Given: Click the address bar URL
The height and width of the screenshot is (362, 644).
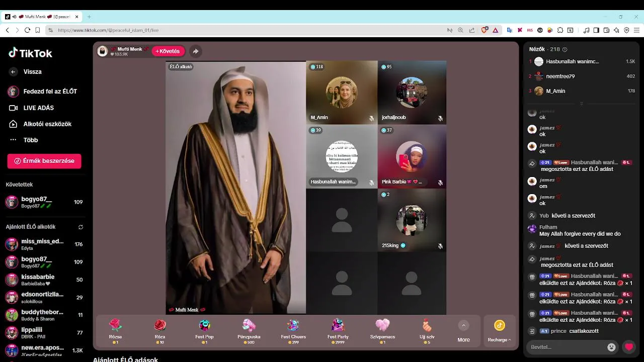Looking at the screenshot, I should tap(108, 30).
